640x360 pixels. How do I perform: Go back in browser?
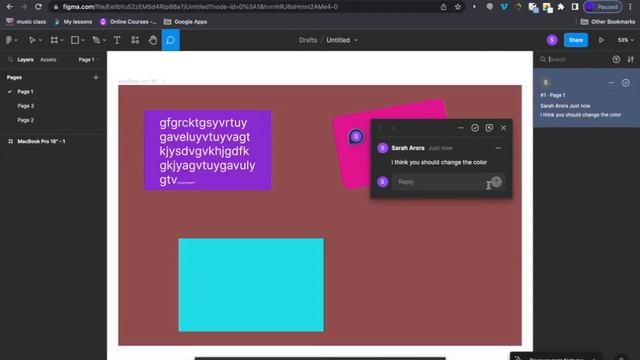pyautogui.click(x=9, y=7)
